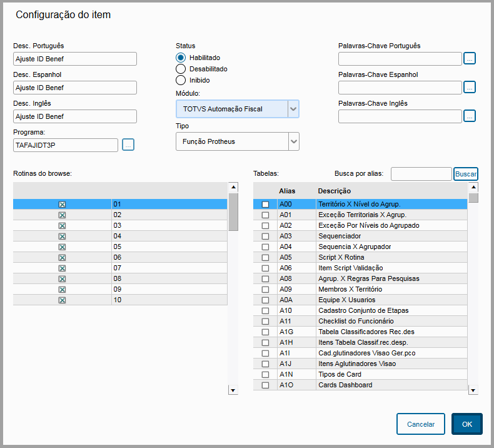Click the Descrição column header

[334, 191]
